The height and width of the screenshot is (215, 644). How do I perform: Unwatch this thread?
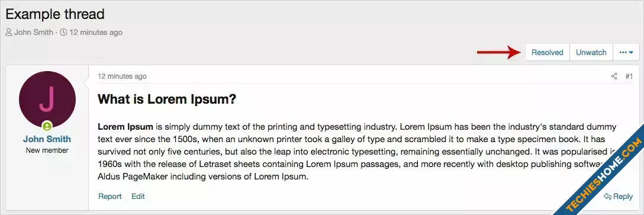(x=591, y=52)
